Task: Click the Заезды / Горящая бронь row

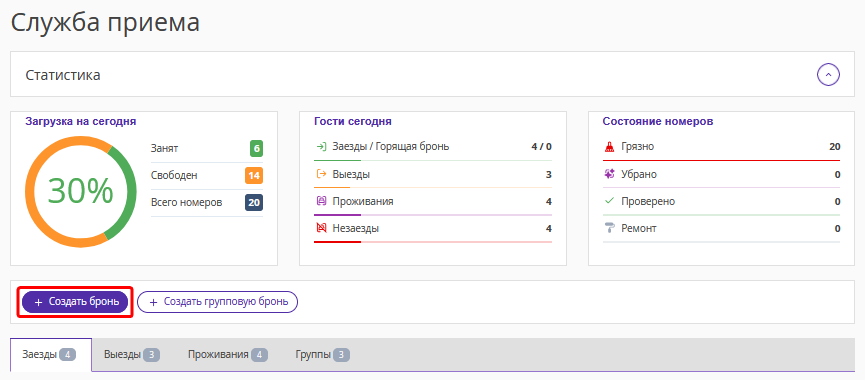Action: (432, 148)
